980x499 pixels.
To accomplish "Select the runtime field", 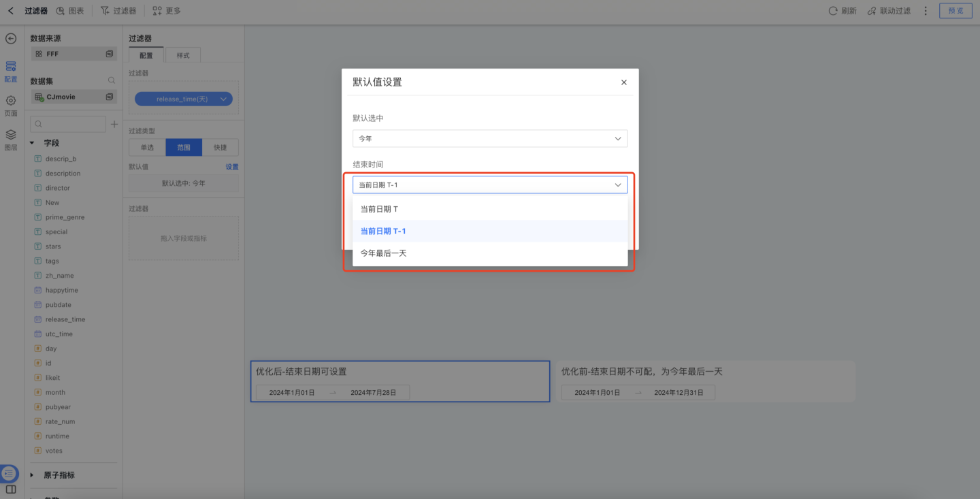I will pyautogui.click(x=57, y=436).
